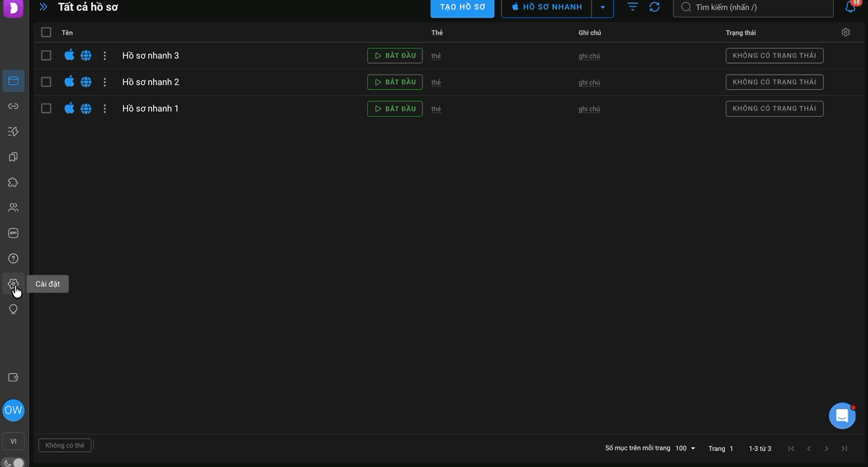Open the notifications bell
Image resolution: width=868 pixels, height=467 pixels.
point(851,7)
